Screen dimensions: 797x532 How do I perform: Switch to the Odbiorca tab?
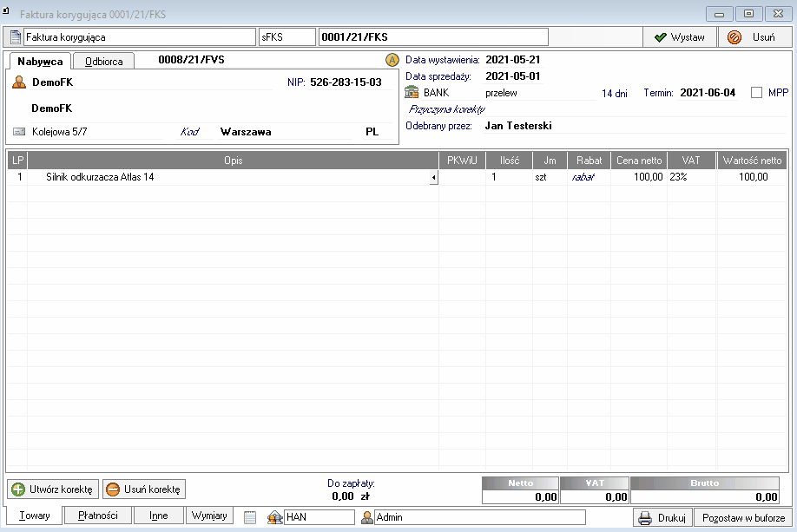click(102, 62)
